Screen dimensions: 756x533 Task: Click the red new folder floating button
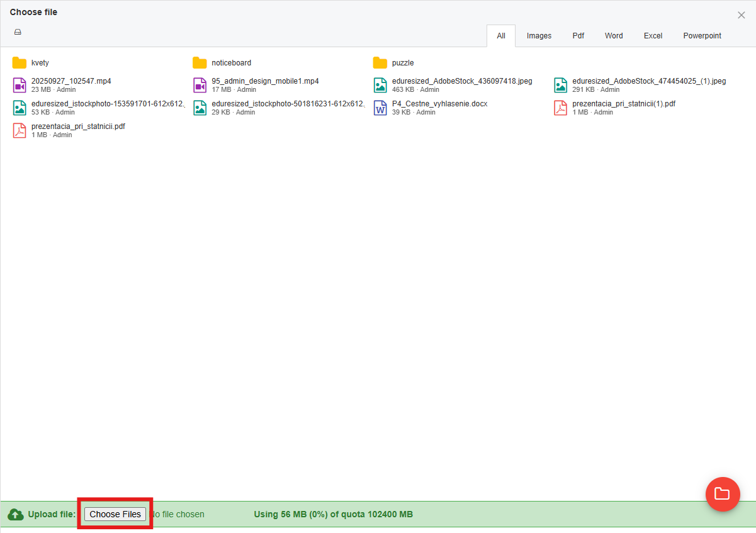tap(723, 493)
